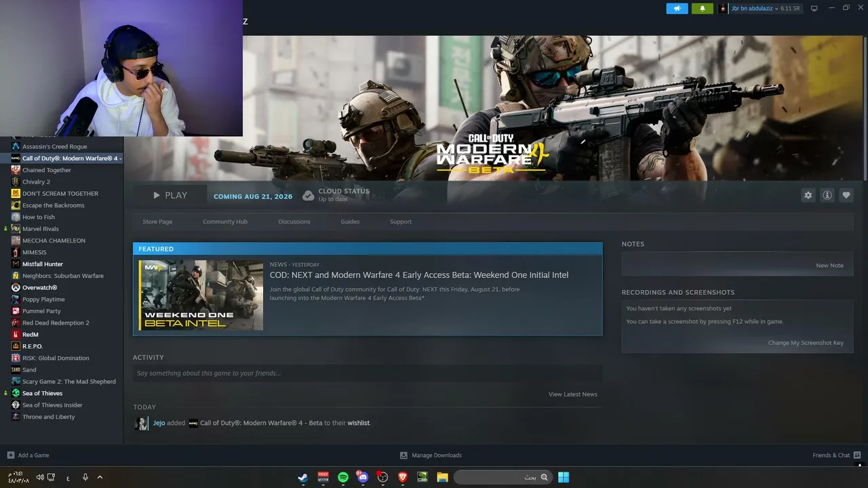The image size is (868, 488).
Task: Open the Store Page tab
Action: pyautogui.click(x=157, y=222)
